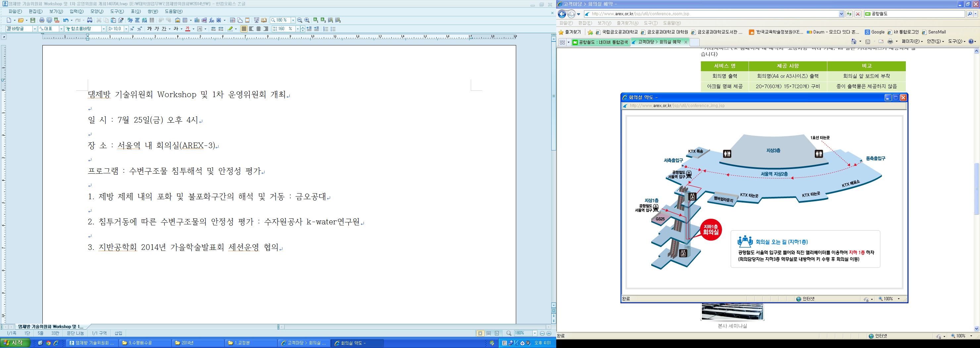Image resolution: width=980 pixels, height=348 pixels.
Task: Click the red font color button
Action: (x=187, y=29)
